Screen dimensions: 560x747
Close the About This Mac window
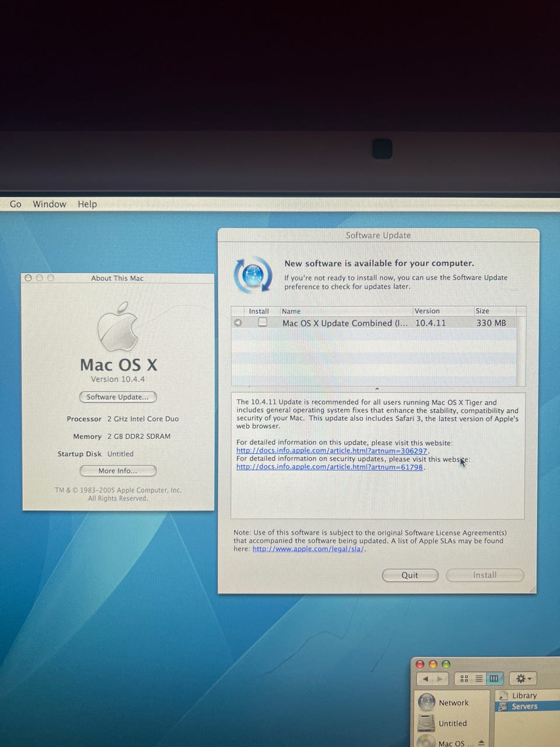click(x=29, y=278)
